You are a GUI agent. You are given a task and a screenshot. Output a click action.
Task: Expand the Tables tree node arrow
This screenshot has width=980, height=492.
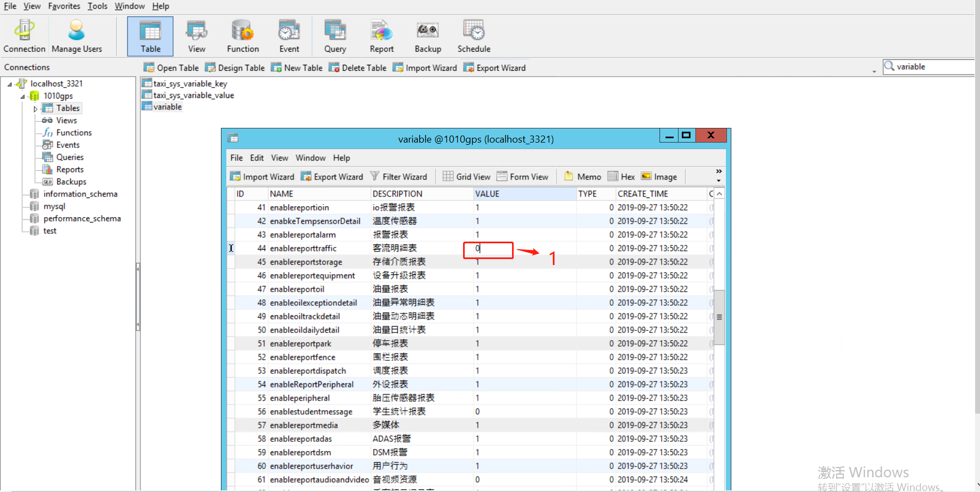tap(36, 109)
